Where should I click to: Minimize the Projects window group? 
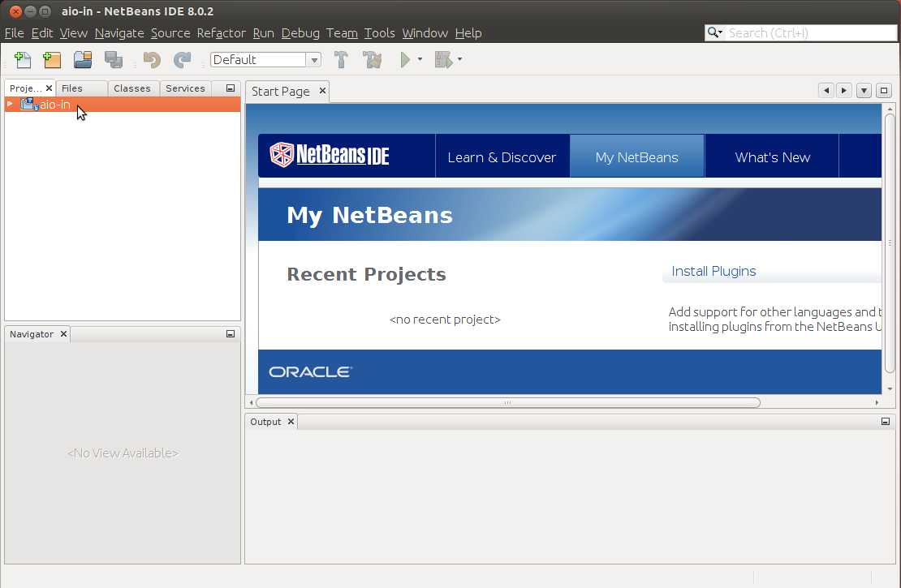pos(230,88)
